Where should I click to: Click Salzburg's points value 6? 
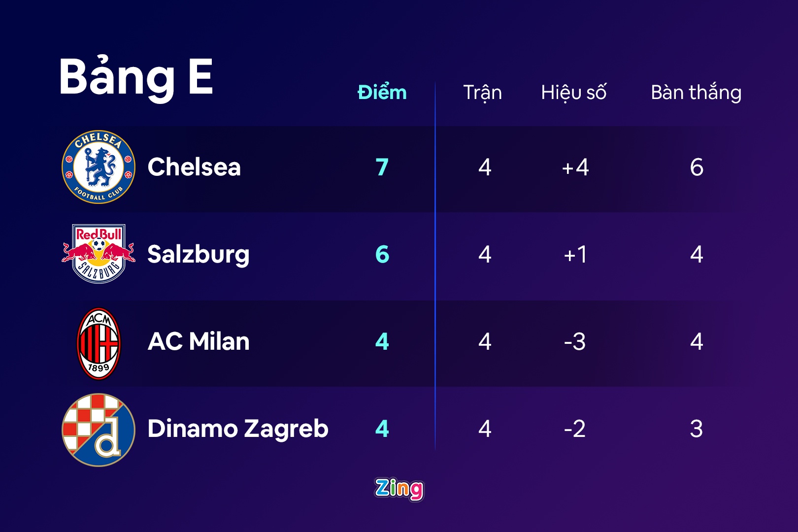[x=382, y=255]
